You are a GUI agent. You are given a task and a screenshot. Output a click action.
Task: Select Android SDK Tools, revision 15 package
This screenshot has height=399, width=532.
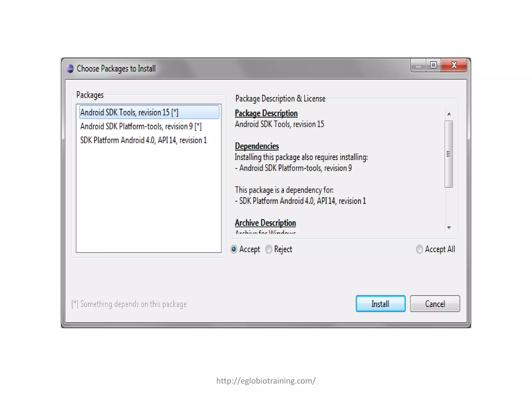[149, 112]
